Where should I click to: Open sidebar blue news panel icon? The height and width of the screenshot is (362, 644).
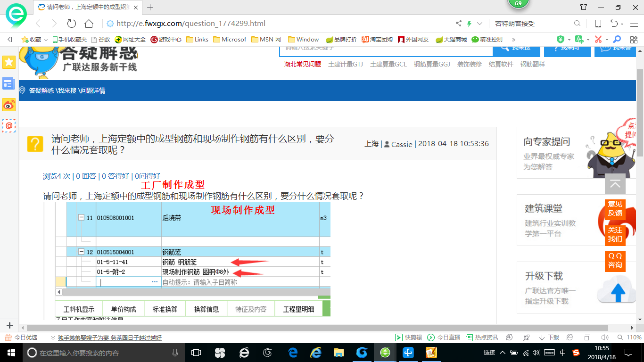(x=9, y=83)
